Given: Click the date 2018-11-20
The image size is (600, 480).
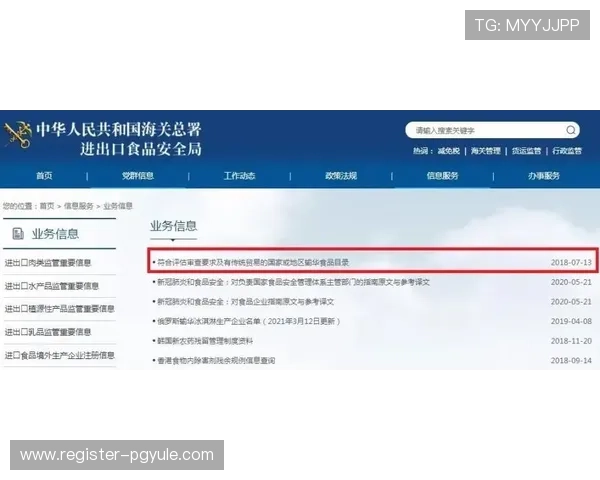Looking at the screenshot, I should point(571,341).
